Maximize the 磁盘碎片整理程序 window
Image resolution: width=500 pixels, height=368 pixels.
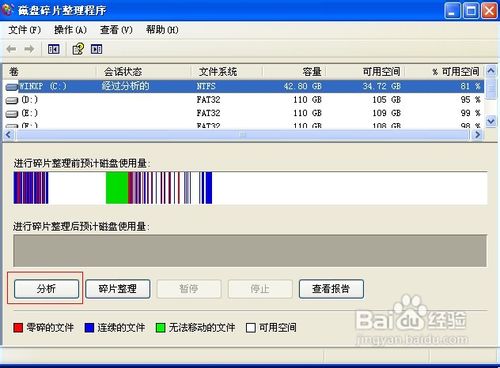click(471, 11)
